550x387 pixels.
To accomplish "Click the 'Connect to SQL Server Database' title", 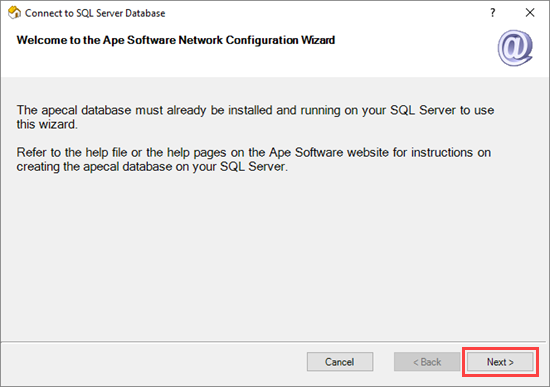I will pos(95,13).
